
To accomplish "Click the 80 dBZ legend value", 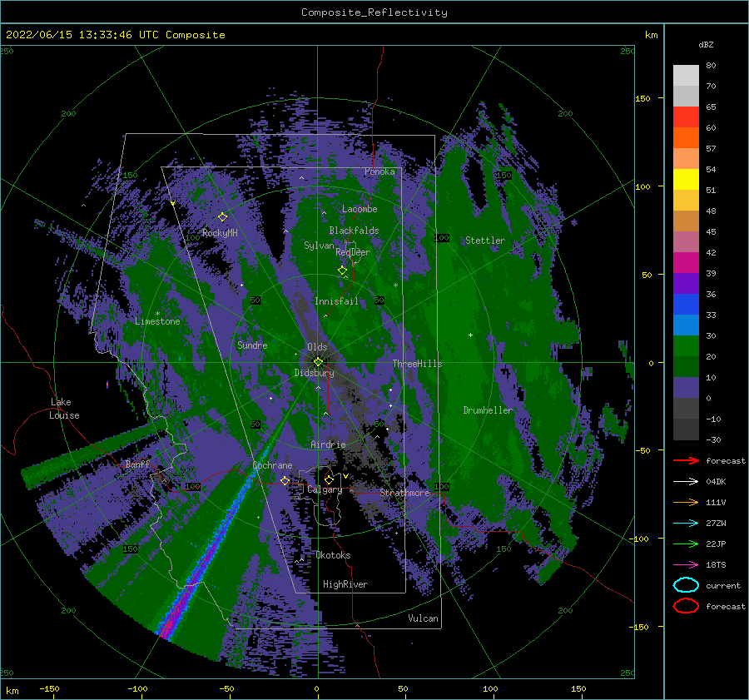I will coord(711,65).
